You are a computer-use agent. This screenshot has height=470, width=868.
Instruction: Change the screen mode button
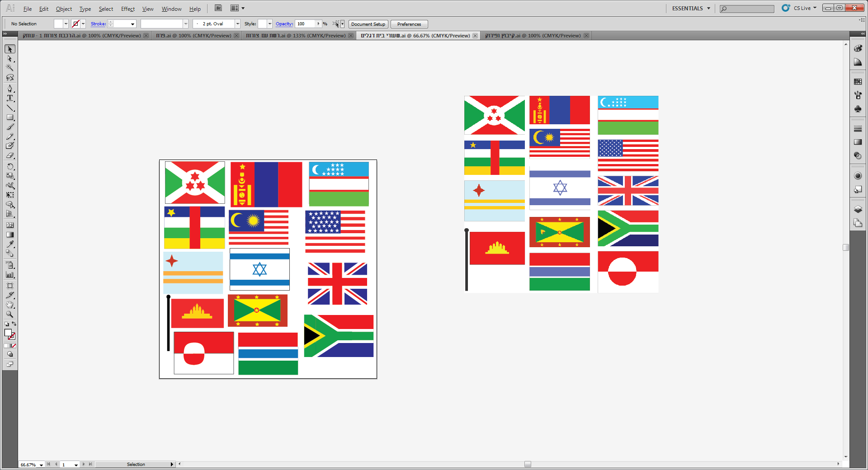10,364
